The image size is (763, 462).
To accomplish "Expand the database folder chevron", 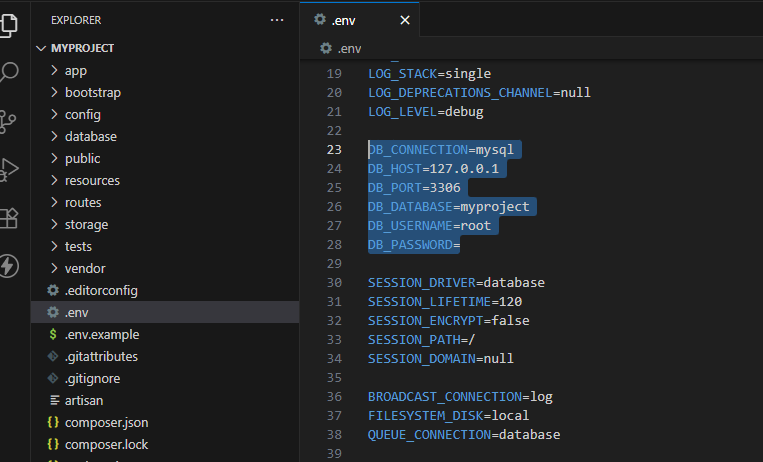I will tap(55, 136).
